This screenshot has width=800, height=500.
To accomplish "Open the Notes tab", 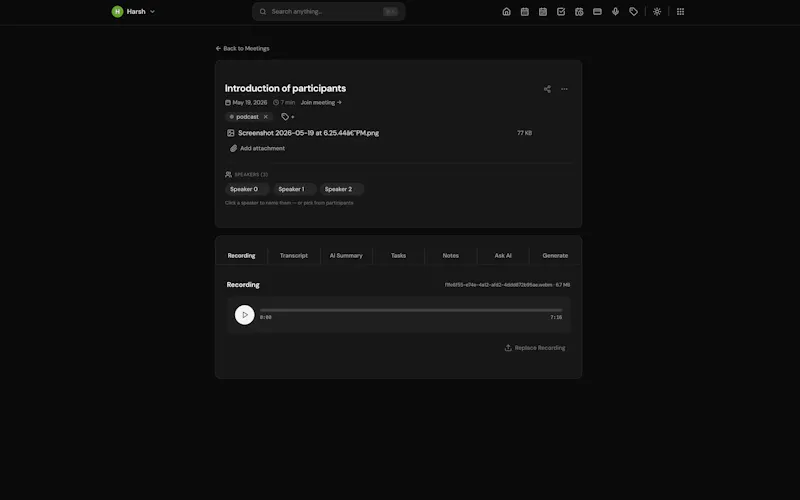I will pyautogui.click(x=451, y=256).
